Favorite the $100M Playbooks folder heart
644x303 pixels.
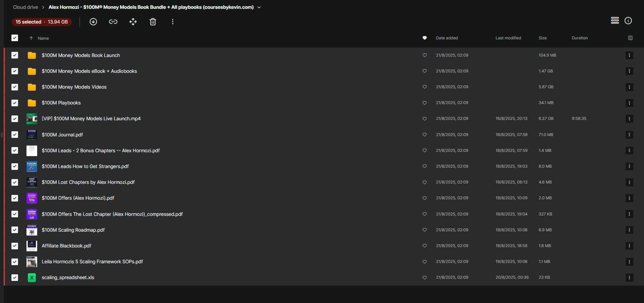tap(424, 103)
